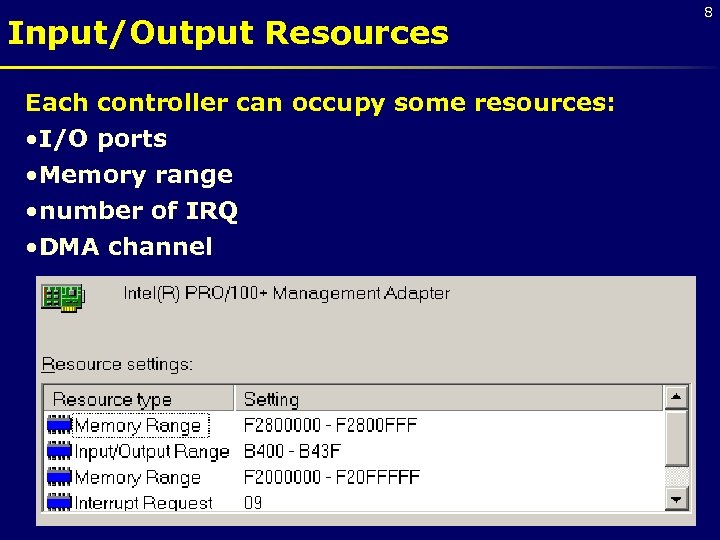Image resolution: width=720 pixels, height=540 pixels.
Task: Click the 09 interrupt setting value
Action: [x=253, y=502]
